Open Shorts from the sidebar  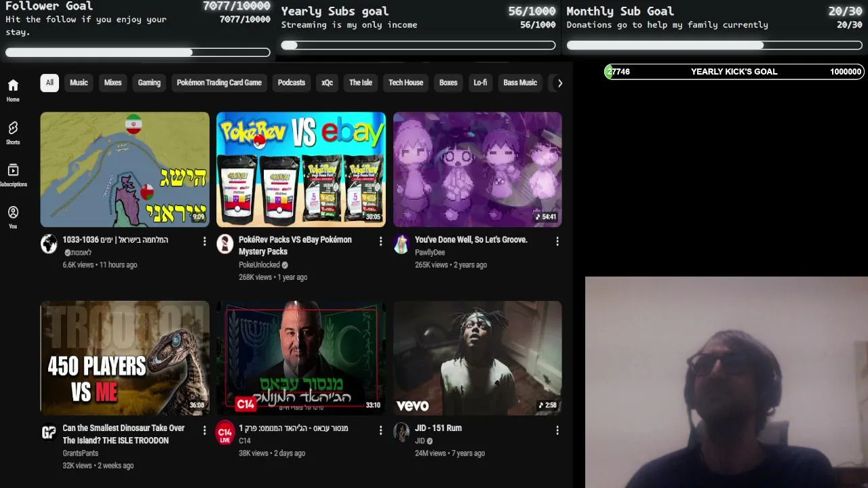tap(13, 132)
